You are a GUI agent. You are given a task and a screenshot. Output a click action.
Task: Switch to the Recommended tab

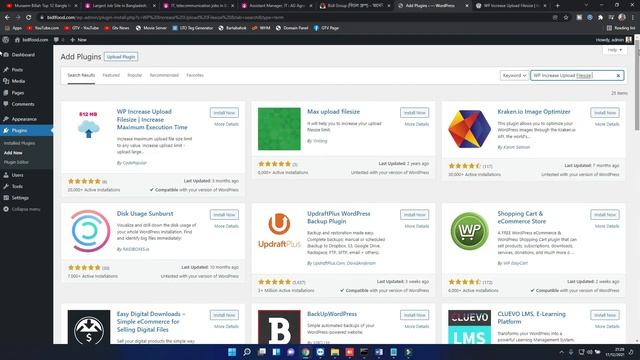tap(164, 76)
